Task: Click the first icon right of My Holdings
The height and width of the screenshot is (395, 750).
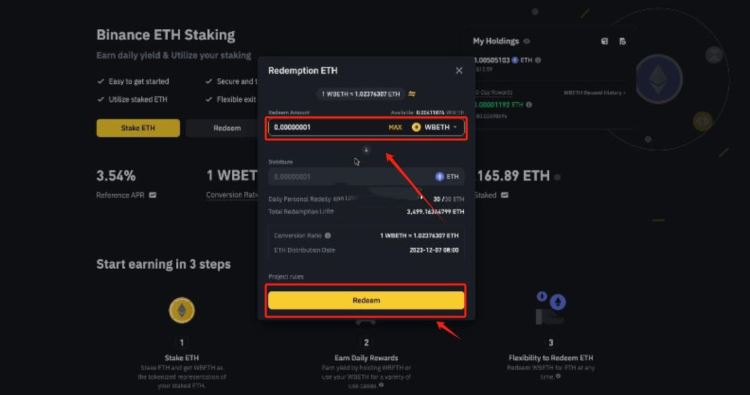Action: coord(605,42)
